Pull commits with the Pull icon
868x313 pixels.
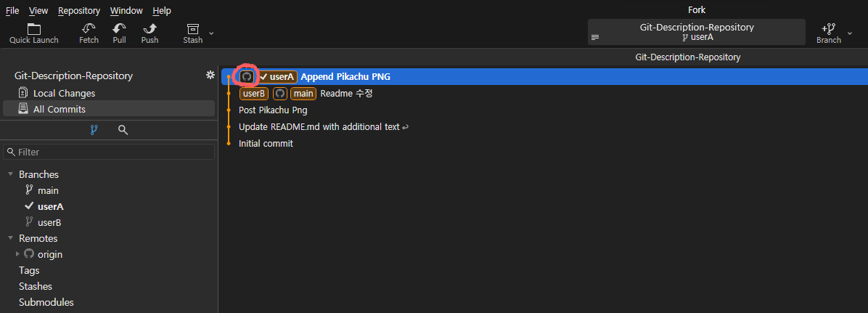[119, 28]
